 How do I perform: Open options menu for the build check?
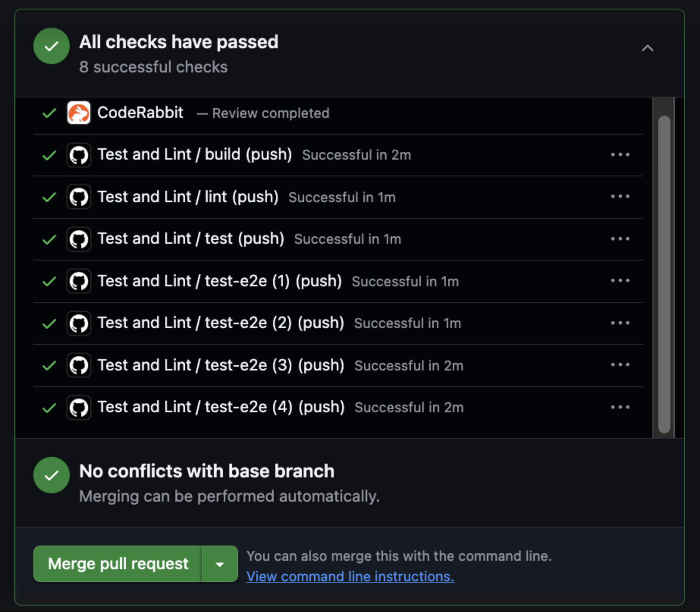coord(620,155)
